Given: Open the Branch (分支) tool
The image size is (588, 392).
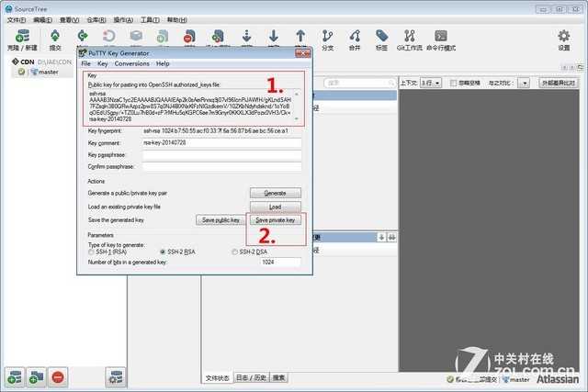Looking at the screenshot, I should tap(327, 37).
